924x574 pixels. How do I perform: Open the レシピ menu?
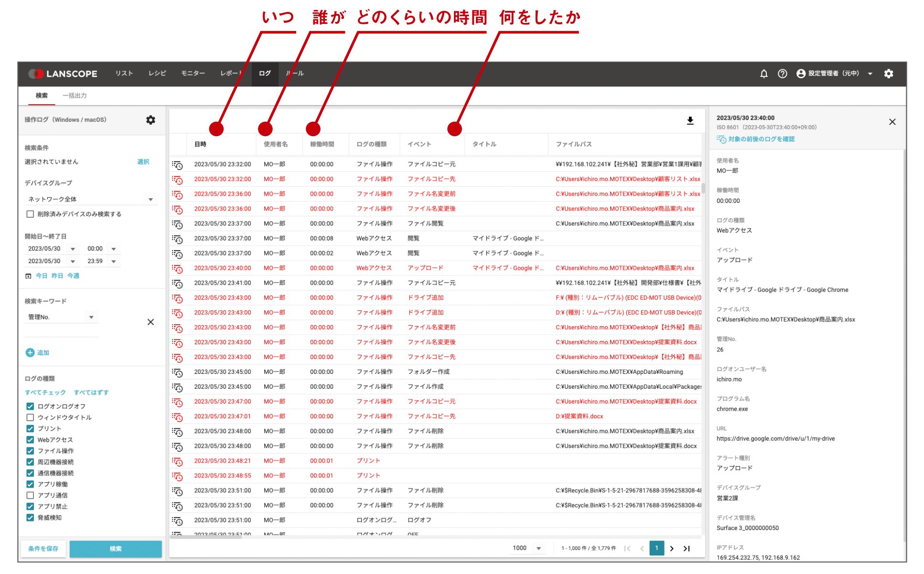pyautogui.click(x=157, y=74)
